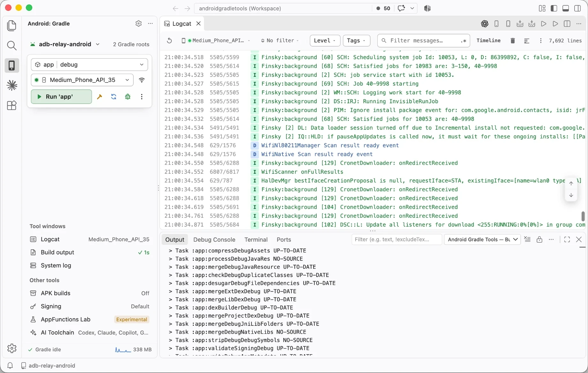Open the Extensions view in the activity bar
The image size is (588, 373).
[12, 105]
